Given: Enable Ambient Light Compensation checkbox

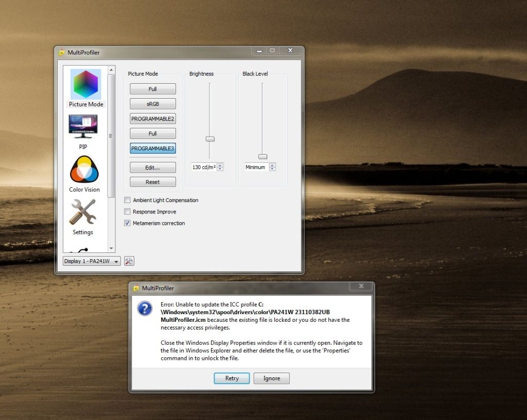Looking at the screenshot, I should 127,200.
